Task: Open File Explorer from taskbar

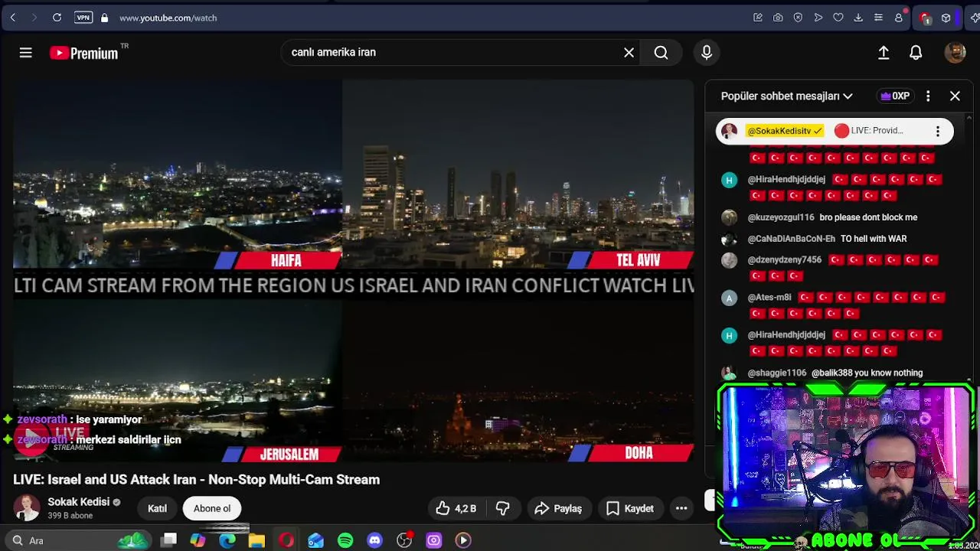Action: 256,540
